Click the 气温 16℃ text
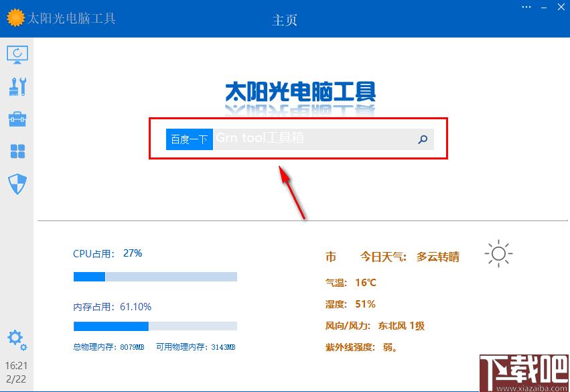This screenshot has width=570, height=392. 351,283
